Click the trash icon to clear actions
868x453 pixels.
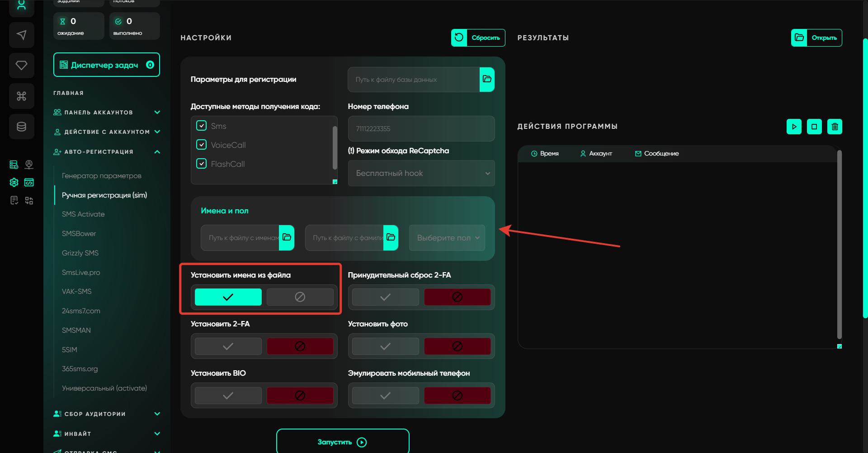point(835,127)
